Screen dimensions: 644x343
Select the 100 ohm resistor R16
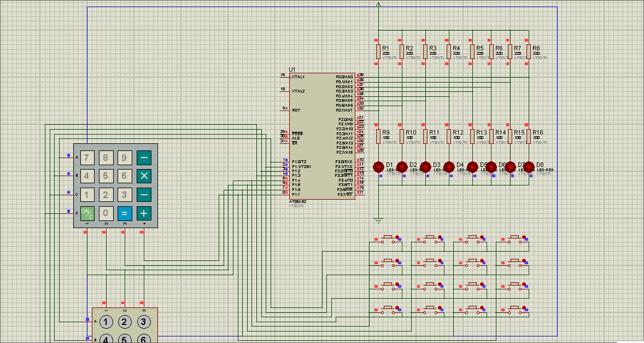(x=529, y=136)
